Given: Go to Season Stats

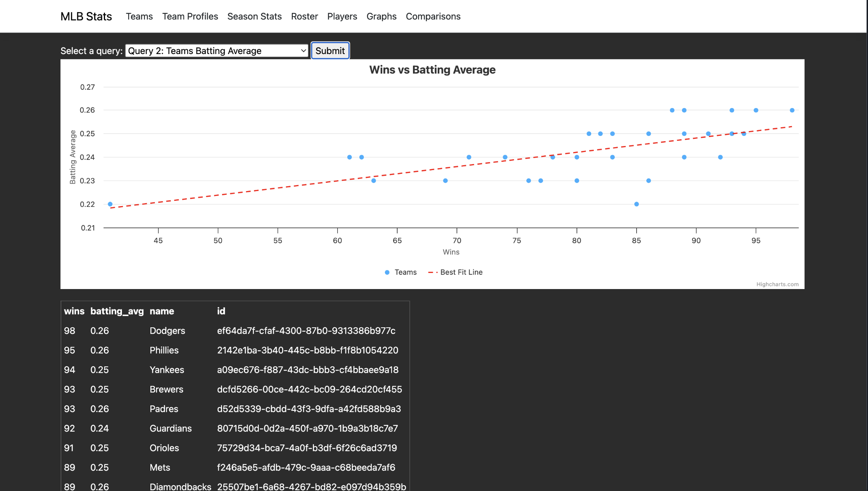Looking at the screenshot, I should click(x=255, y=16).
